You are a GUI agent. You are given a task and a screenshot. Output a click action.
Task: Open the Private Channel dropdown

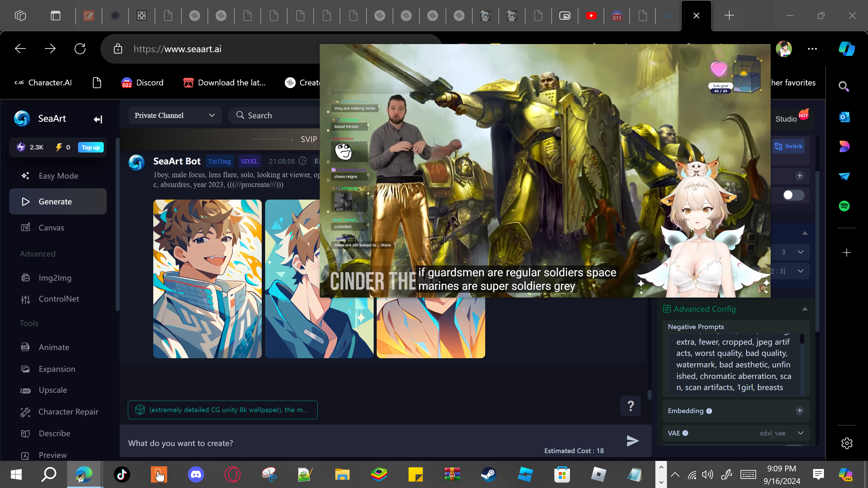tap(175, 115)
